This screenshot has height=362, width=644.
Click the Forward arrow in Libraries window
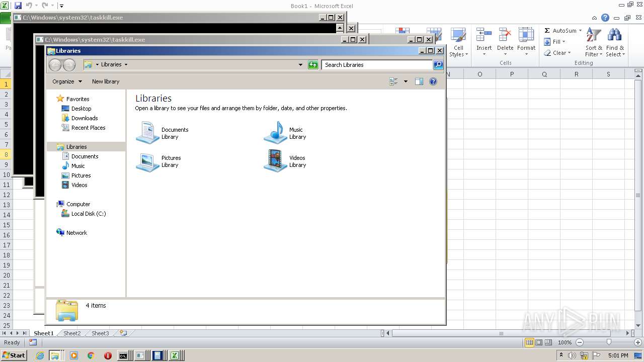coord(69,65)
